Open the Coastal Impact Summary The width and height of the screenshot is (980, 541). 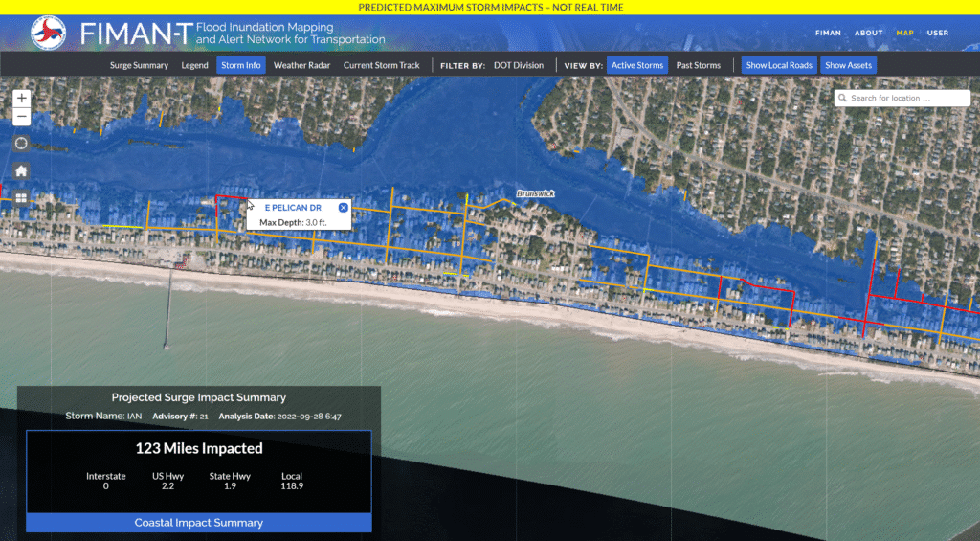click(198, 523)
